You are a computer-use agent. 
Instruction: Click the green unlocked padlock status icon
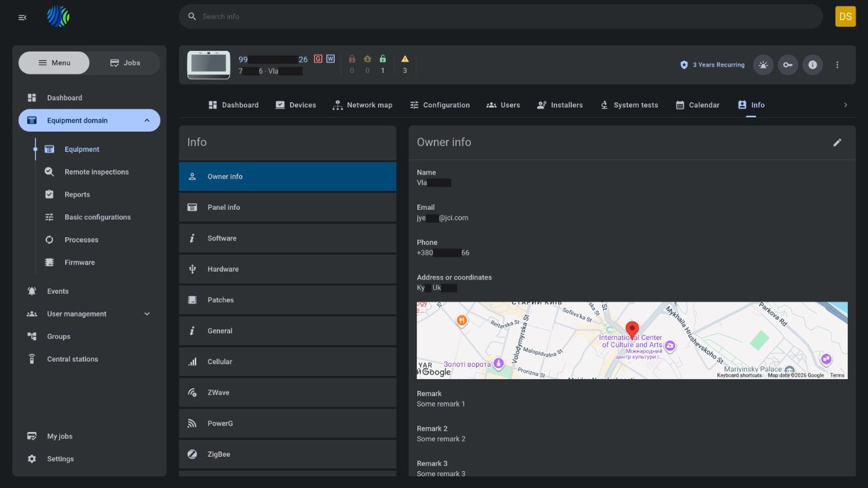383,59
